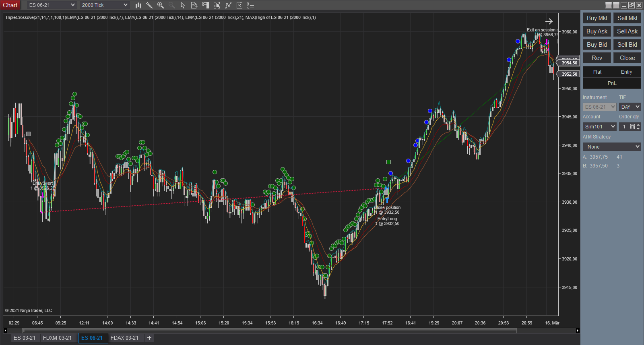This screenshot has height=345, width=644.
Task: Click the horizontal chart scrollbar
Action: 269,331
